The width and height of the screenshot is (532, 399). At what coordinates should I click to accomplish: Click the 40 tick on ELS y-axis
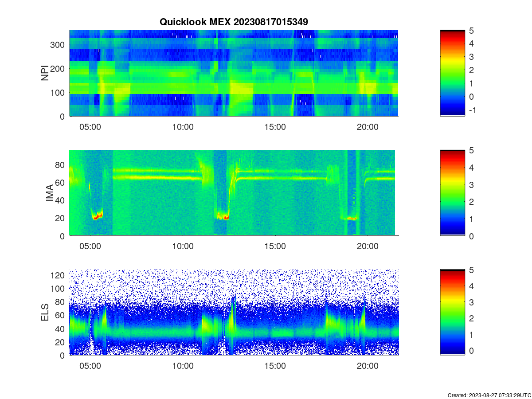61,329
